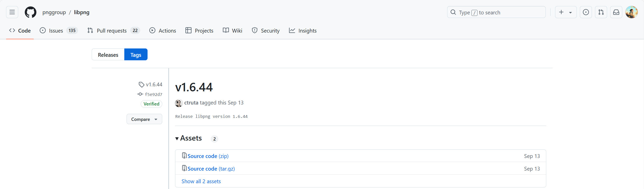Go to GitHub homepage via Octocat logo
644x189 pixels.
pyautogui.click(x=31, y=12)
